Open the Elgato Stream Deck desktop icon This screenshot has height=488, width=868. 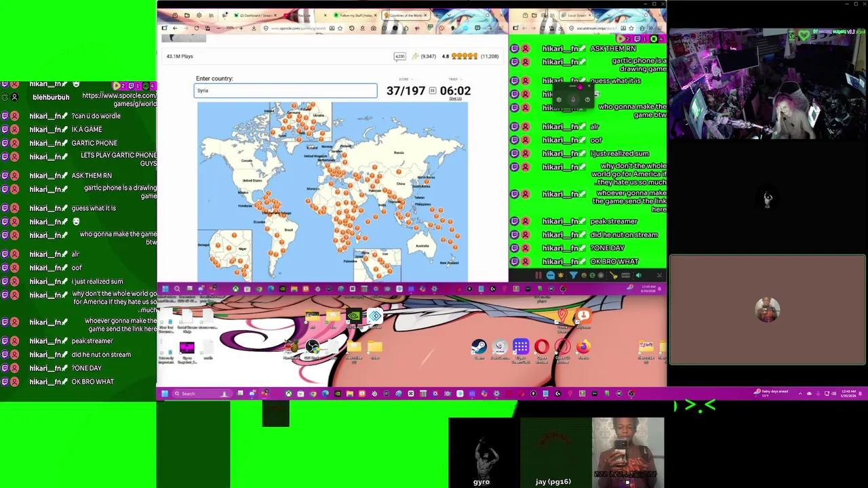[x=521, y=350]
